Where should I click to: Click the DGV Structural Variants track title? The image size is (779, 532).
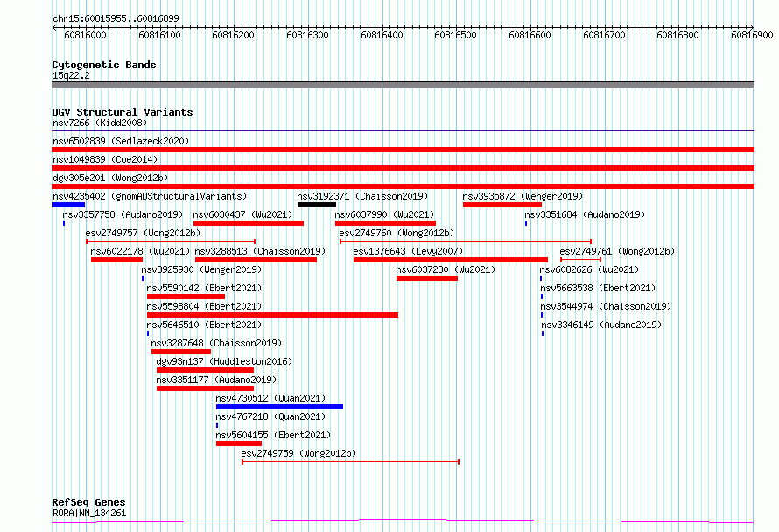123,112
